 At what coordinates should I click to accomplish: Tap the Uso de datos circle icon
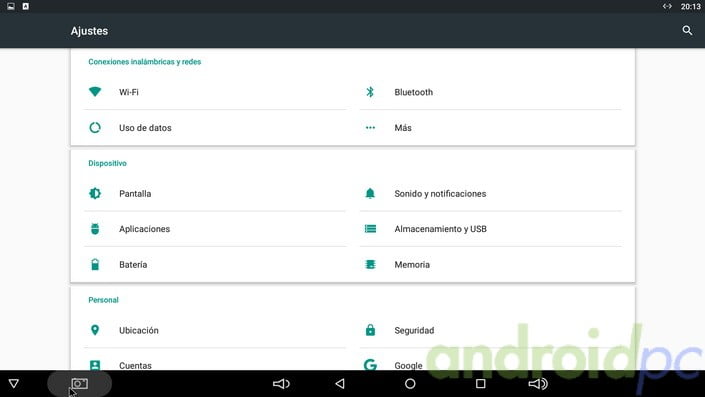click(x=95, y=128)
